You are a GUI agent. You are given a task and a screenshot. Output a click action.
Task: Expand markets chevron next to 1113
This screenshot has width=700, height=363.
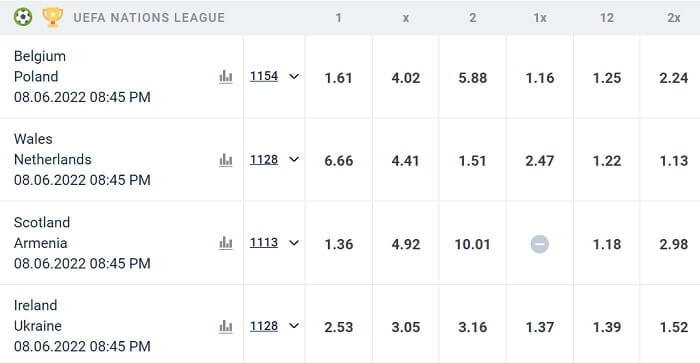294,243
